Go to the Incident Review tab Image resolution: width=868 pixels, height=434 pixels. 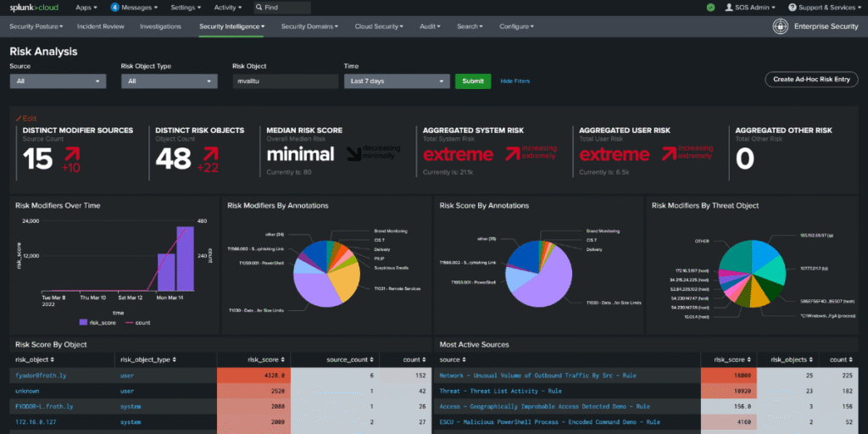tap(101, 26)
